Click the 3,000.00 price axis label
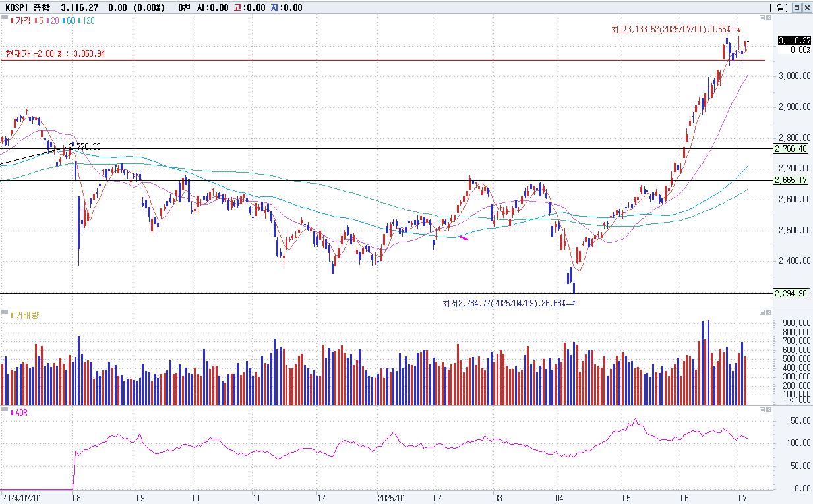Viewport: 813px width, 504px height. (795, 76)
